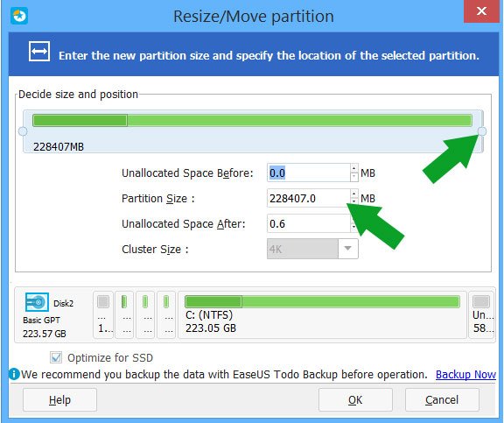Click the resize arrows icon in the header
This screenshot has height=423, width=504.
click(x=38, y=52)
